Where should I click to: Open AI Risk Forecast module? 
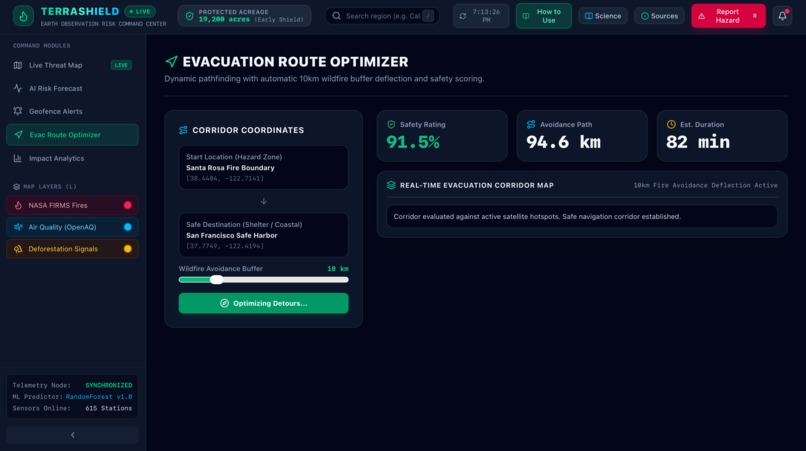coord(72,88)
